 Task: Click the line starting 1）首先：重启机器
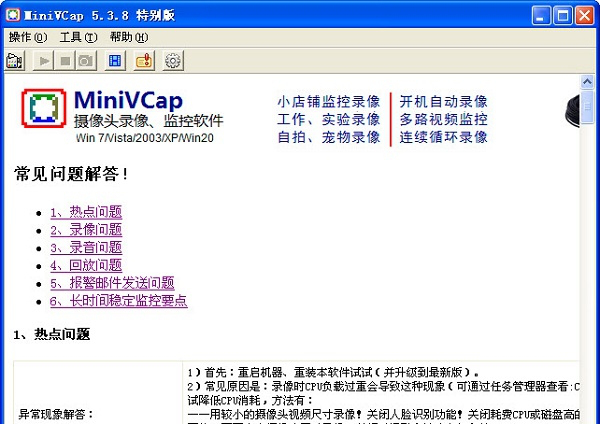(333, 372)
